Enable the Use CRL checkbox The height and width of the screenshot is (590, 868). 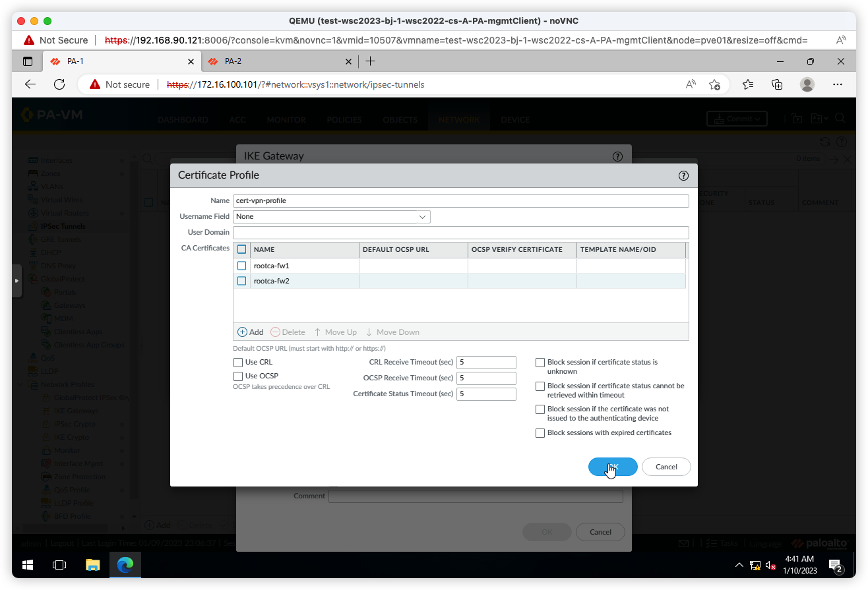(238, 363)
